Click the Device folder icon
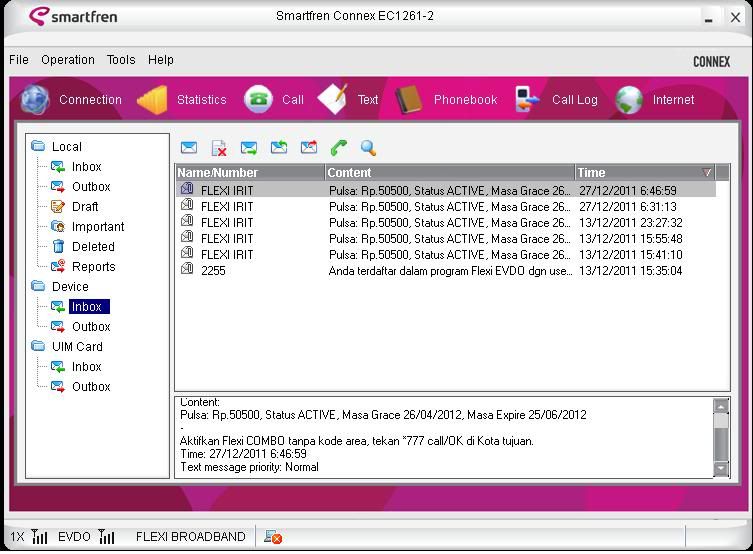 [x=38, y=286]
